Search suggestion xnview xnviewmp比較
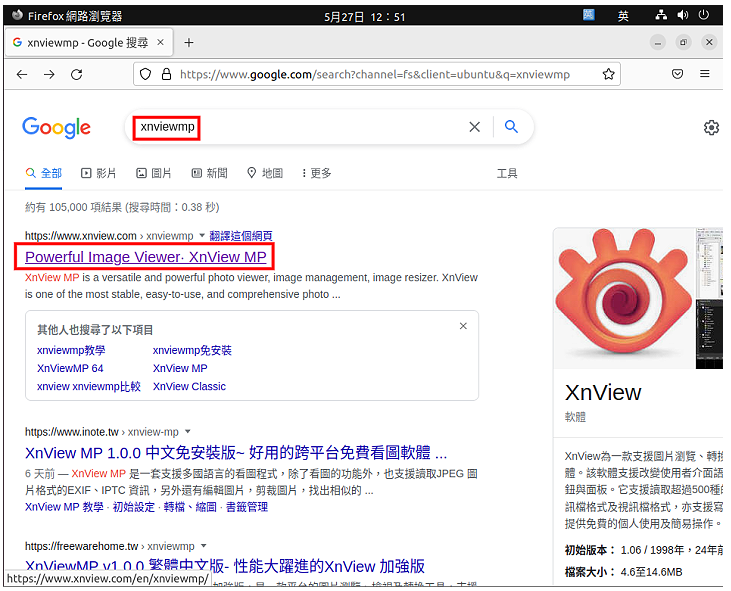 coord(89,386)
